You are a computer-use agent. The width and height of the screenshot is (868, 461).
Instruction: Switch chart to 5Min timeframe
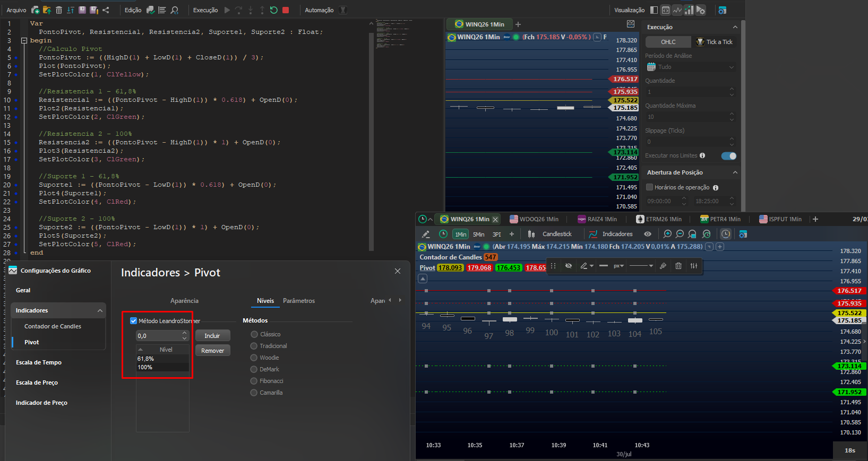click(479, 234)
